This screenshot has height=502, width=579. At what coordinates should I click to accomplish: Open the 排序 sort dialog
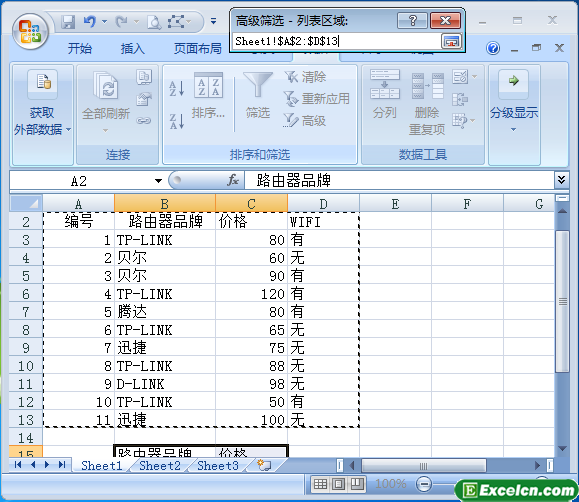point(208,96)
